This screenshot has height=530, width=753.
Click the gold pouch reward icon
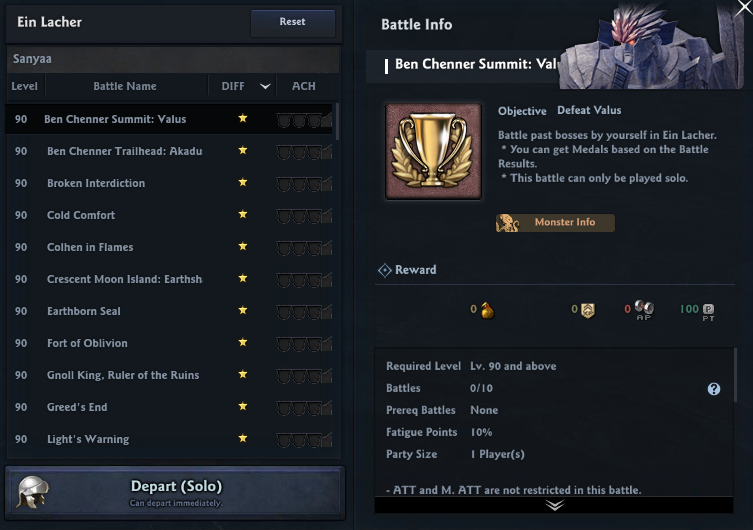click(487, 310)
